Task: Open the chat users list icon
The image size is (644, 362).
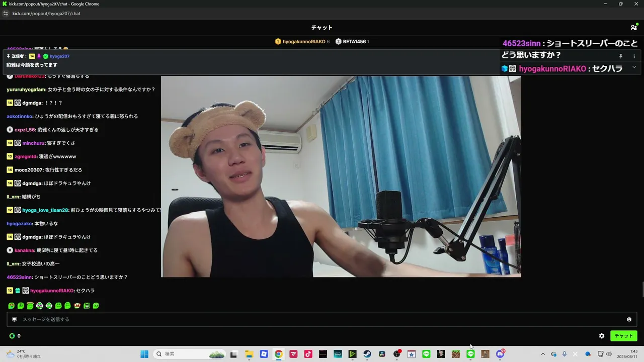Action: pos(633,28)
